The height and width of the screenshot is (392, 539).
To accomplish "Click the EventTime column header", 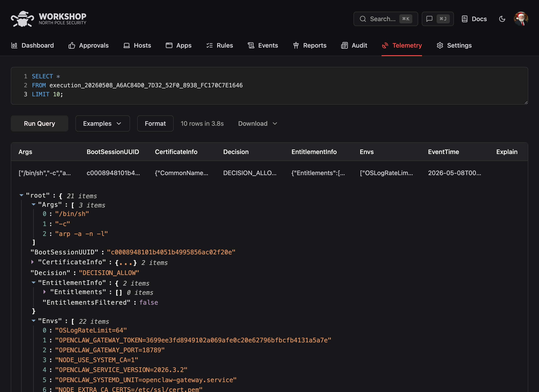I will tap(444, 152).
